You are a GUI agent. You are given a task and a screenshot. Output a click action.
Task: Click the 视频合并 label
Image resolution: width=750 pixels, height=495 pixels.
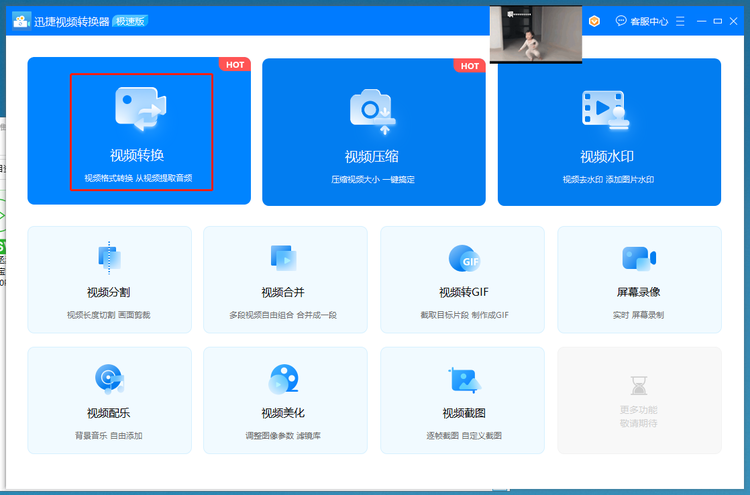coord(283,292)
